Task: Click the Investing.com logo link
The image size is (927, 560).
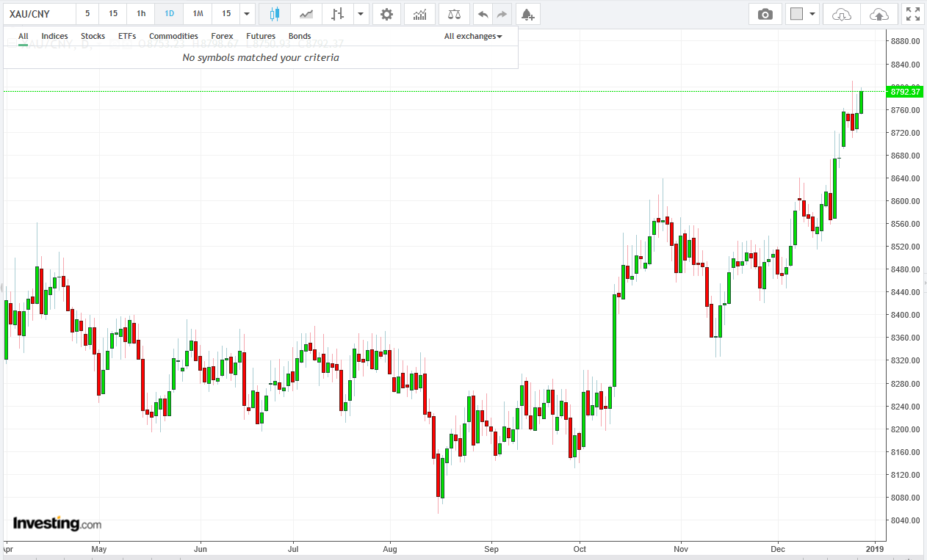Action: (57, 523)
